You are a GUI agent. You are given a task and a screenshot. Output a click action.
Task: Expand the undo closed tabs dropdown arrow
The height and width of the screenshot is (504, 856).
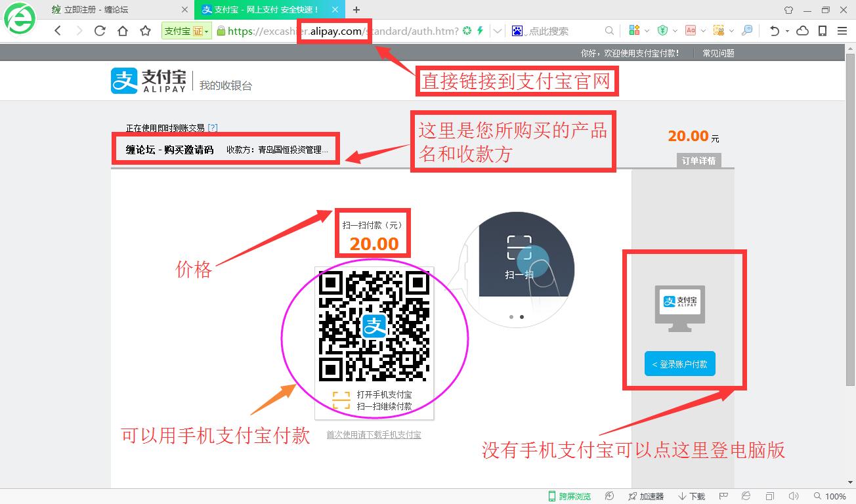pos(787,31)
